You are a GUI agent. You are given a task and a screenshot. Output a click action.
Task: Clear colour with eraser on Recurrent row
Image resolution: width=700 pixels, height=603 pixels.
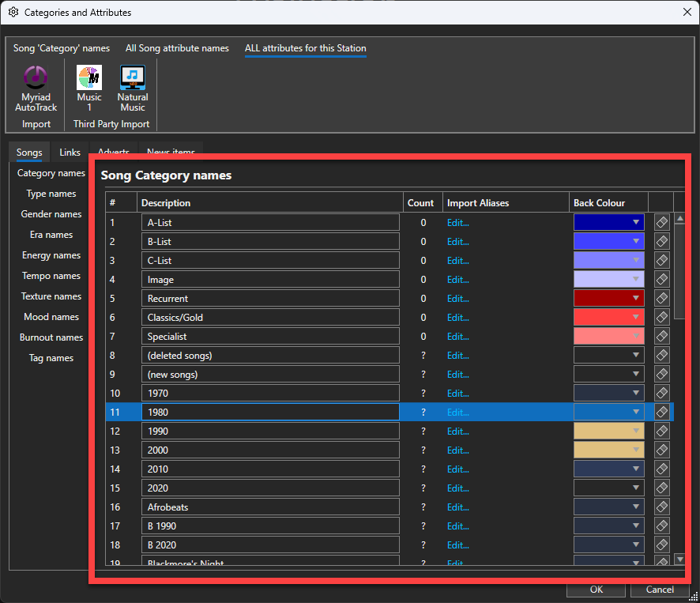(x=662, y=299)
